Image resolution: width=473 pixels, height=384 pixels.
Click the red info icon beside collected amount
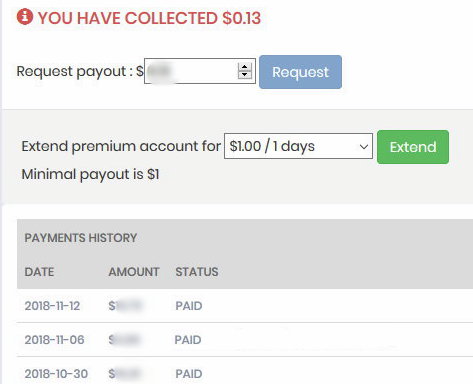tap(25, 17)
